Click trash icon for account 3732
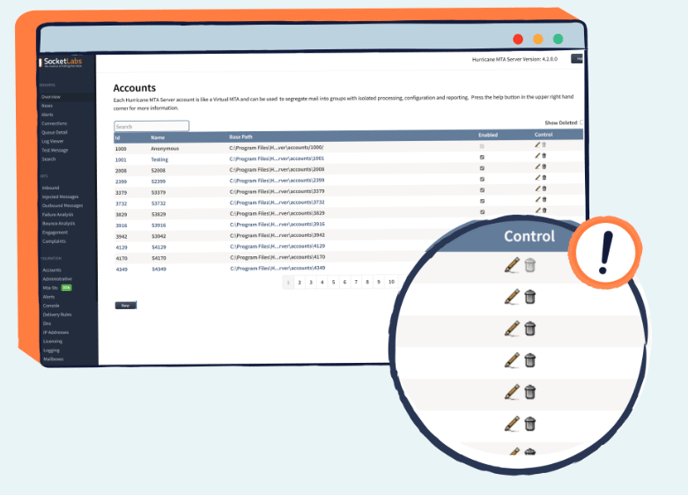Screen dimensions: 688x495 544,200
